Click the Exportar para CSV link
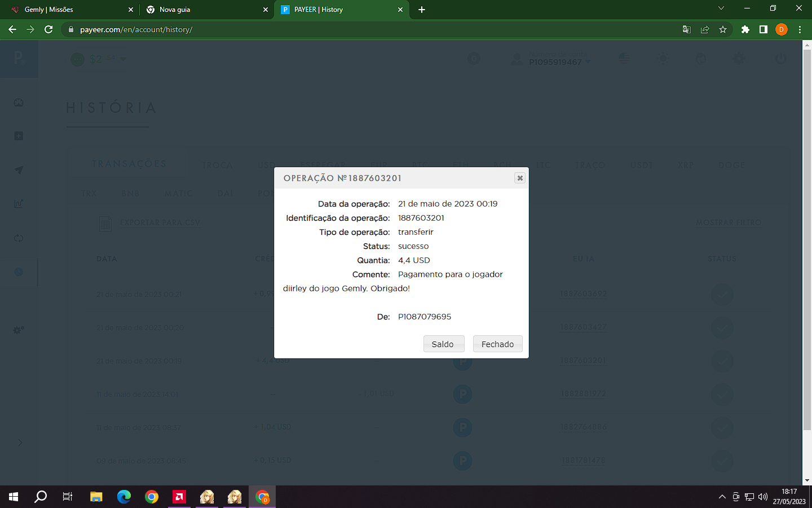The width and height of the screenshot is (812, 508). pos(160,223)
